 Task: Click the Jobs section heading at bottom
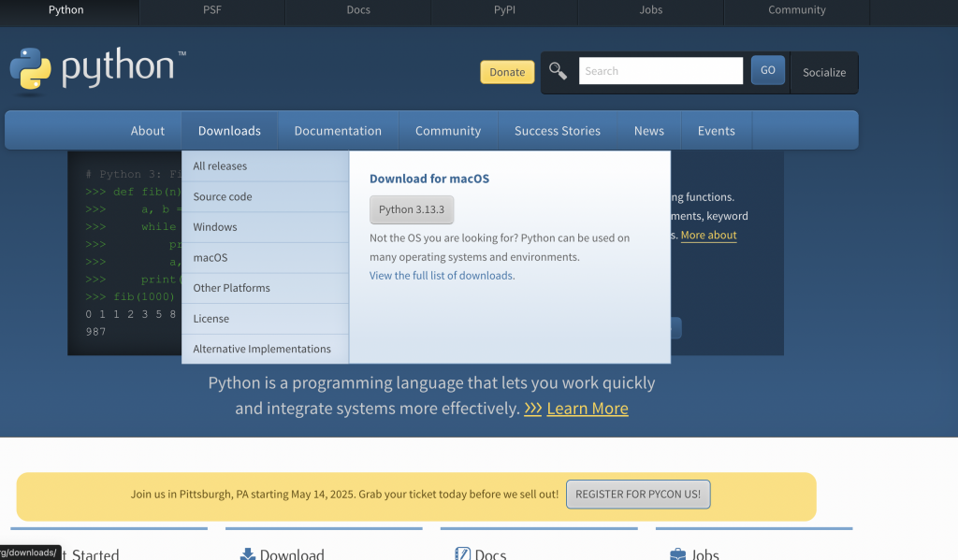pyautogui.click(x=705, y=553)
